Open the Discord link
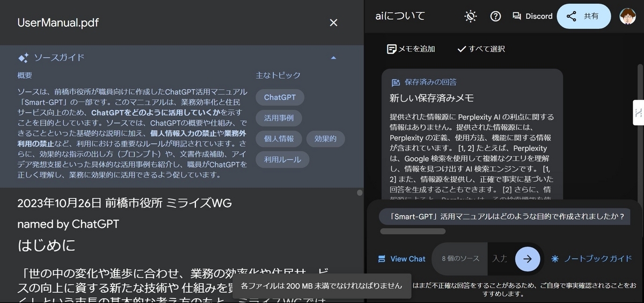The image size is (644, 303). point(532,16)
